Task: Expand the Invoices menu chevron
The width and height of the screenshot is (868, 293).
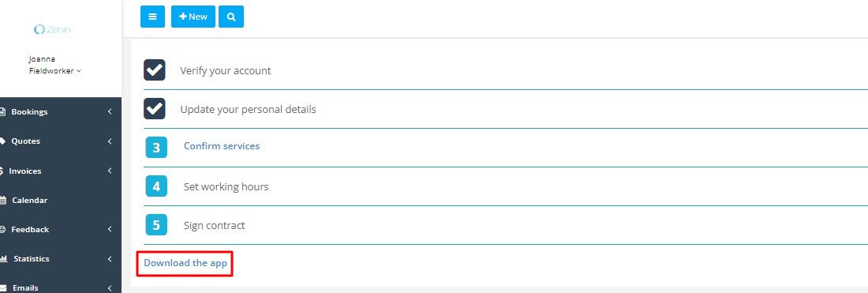Action: click(110, 171)
